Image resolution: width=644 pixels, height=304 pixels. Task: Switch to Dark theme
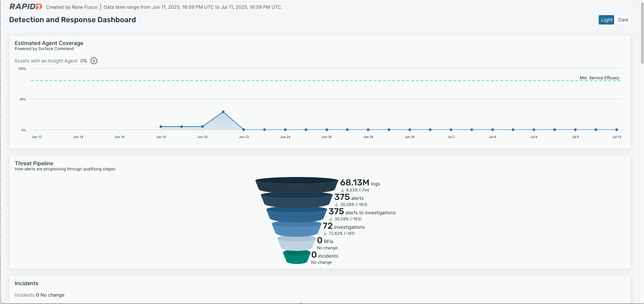623,20
